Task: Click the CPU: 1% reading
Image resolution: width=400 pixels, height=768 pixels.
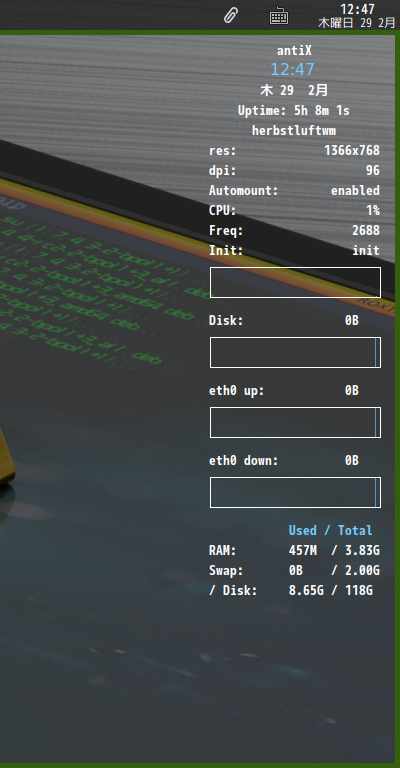Action: point(294,211)
